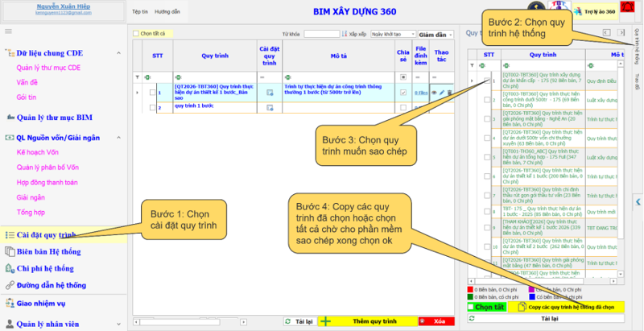
Task: Click 'Tải lại' under the left table
Action: tap(299, 321)
